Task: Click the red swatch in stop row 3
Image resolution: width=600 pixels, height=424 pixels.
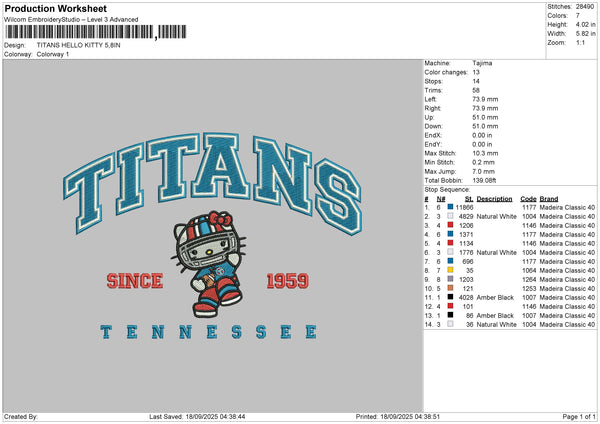Action: (450, 225)
